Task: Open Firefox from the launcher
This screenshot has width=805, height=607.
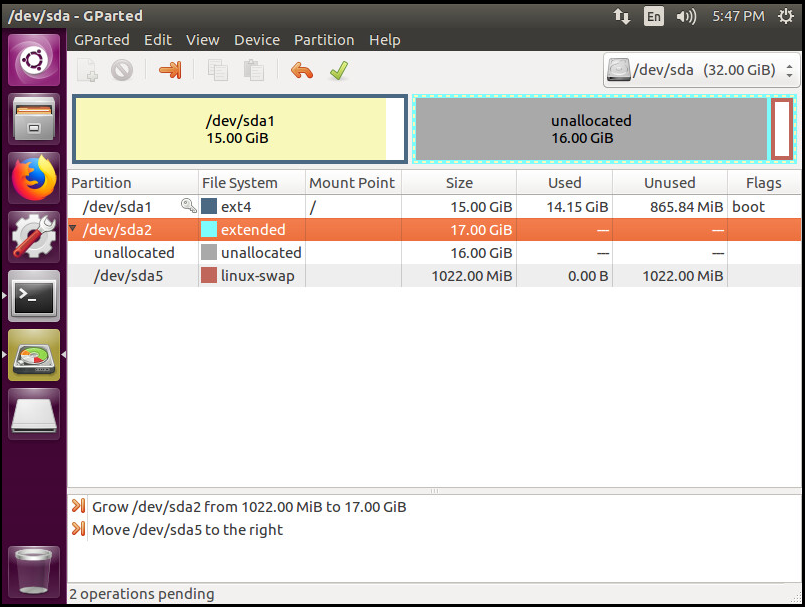Action: pyautogui.click(x=35, y=179)
